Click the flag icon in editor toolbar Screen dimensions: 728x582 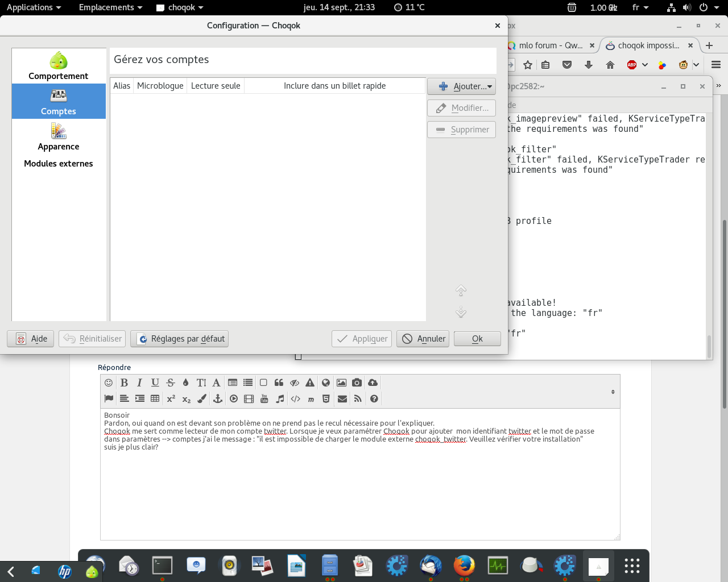pos(109,398)
